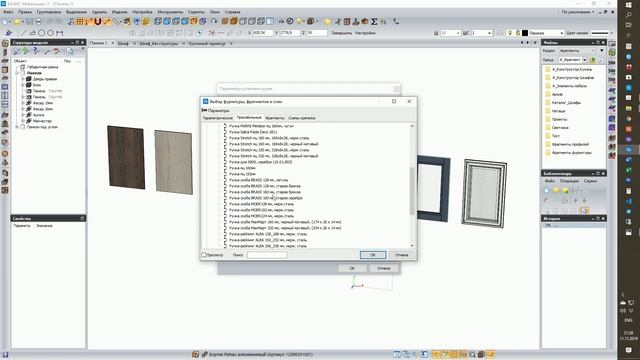The width and height of the screenshot is (640, 360).
Task: Click the Windows search magnifier icon
Action: tap(629, 15)
